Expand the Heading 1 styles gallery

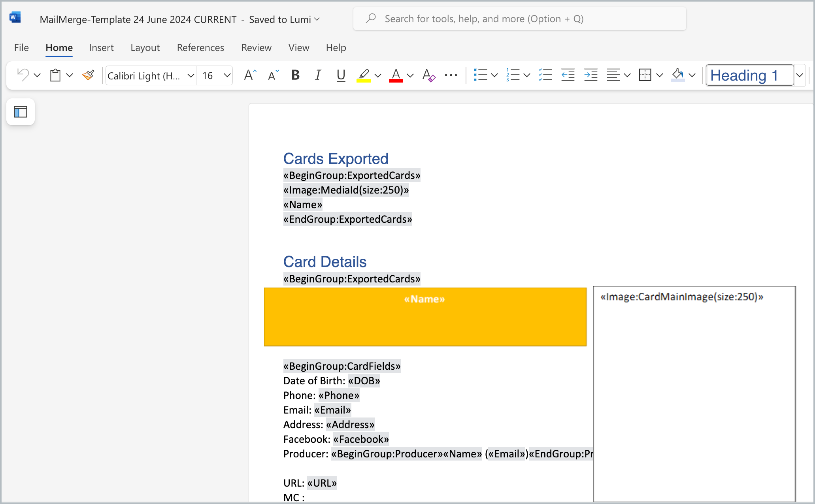click(800, 75)
